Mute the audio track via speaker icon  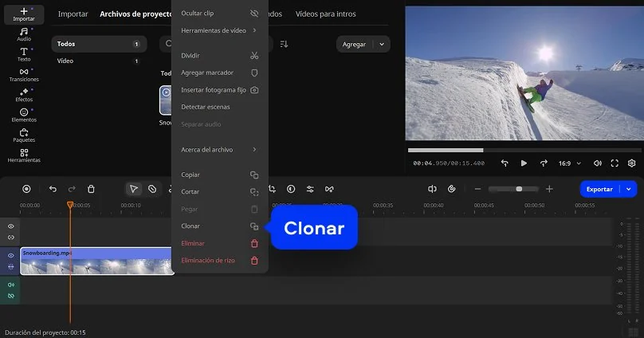pyautogui.click(x=11, y=285)
